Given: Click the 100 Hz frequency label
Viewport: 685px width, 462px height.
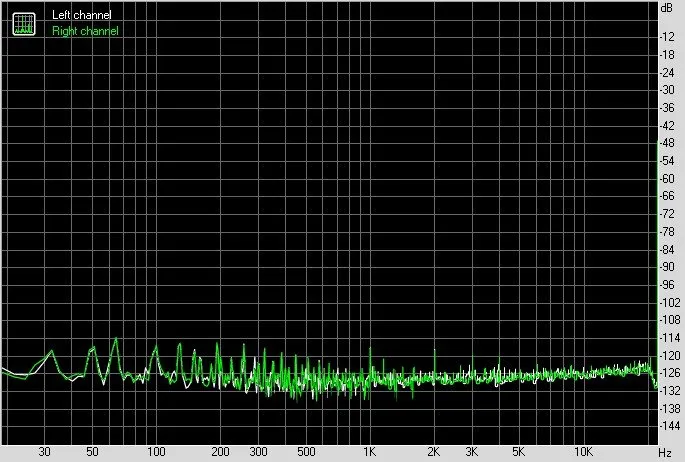Looking at the screenshot, I should [x=156, y=452].
